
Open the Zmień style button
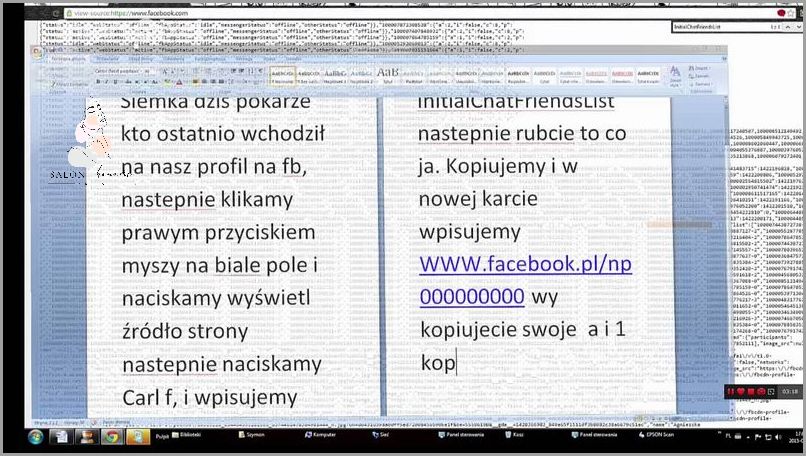click(675, 76)
